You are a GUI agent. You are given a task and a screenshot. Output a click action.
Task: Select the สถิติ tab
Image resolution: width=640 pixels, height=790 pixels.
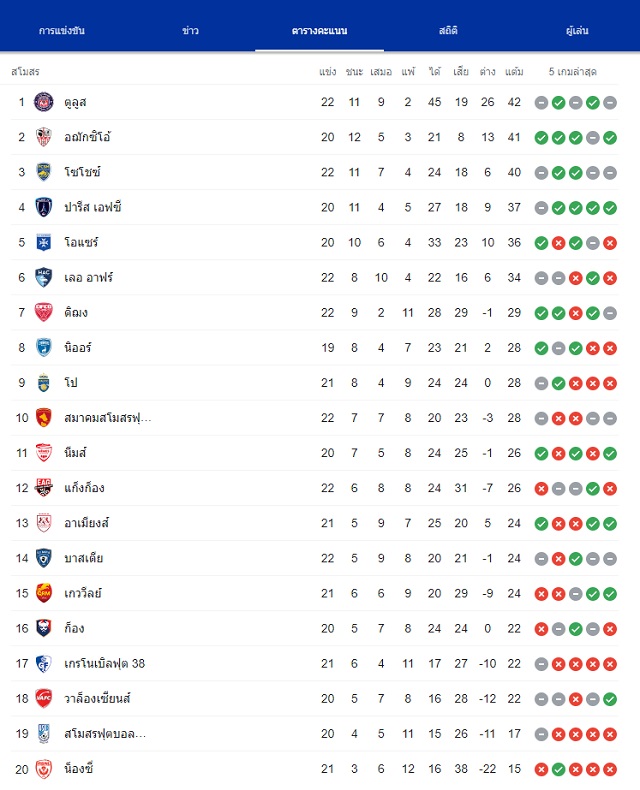448,31
